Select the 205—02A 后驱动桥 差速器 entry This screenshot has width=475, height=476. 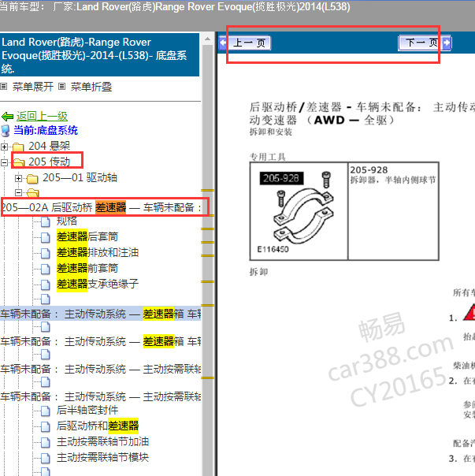[x=102, y=207]
